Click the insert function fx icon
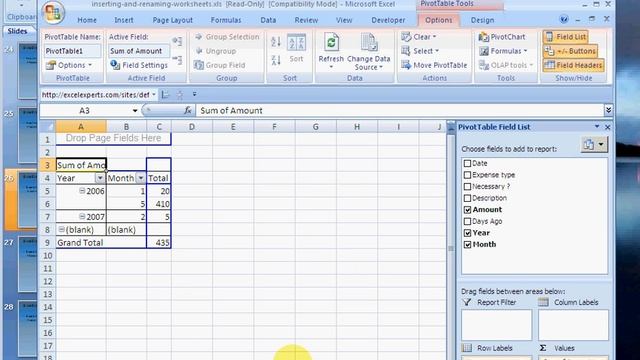Image resolution: width=640 pixels, height=360 pixels. (188, 110)
